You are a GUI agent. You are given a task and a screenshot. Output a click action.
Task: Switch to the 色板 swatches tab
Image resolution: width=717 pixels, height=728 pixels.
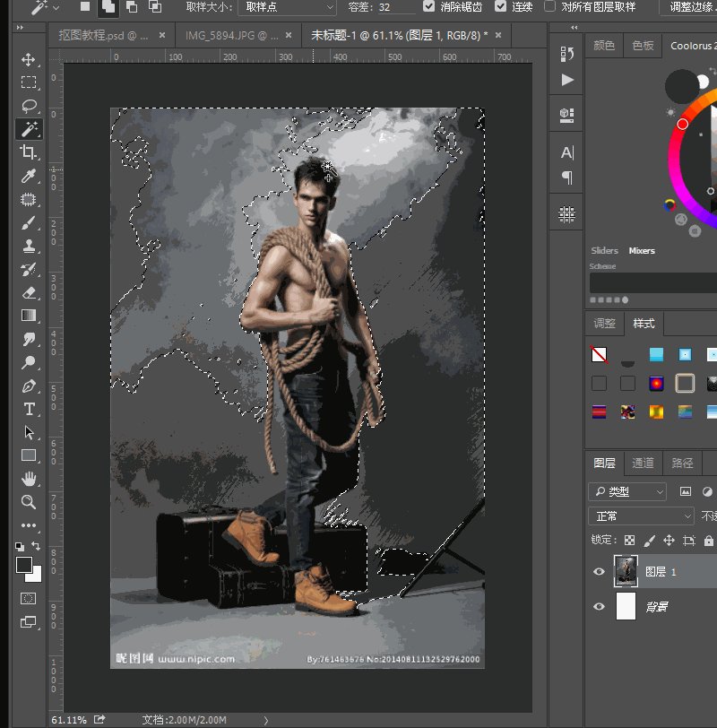pos(643,46)
